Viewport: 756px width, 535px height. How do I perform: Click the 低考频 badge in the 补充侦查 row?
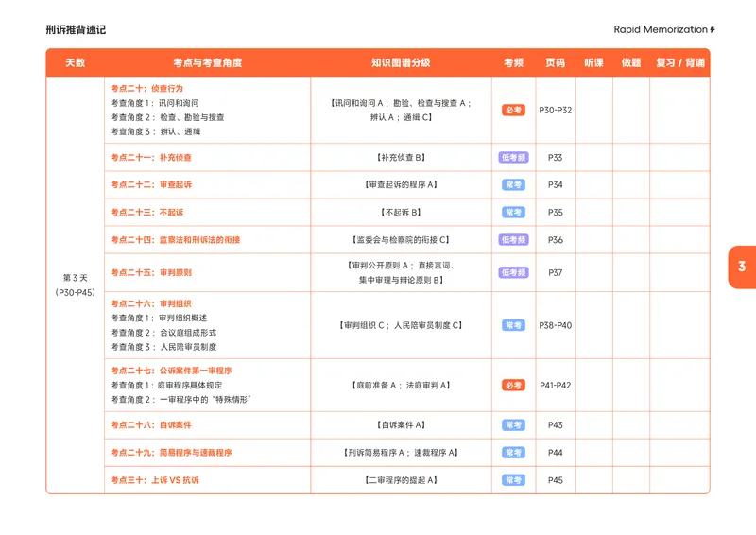[513, 157]
